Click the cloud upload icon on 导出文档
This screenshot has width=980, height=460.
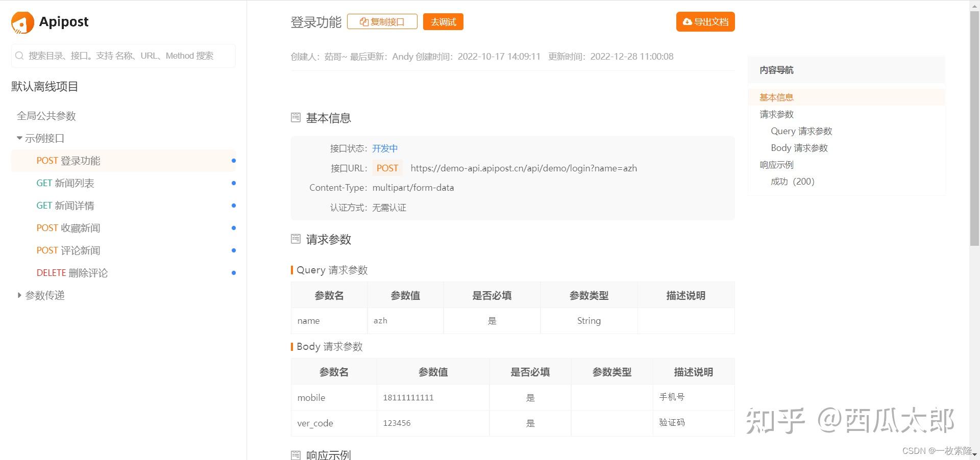pos(687,21)
